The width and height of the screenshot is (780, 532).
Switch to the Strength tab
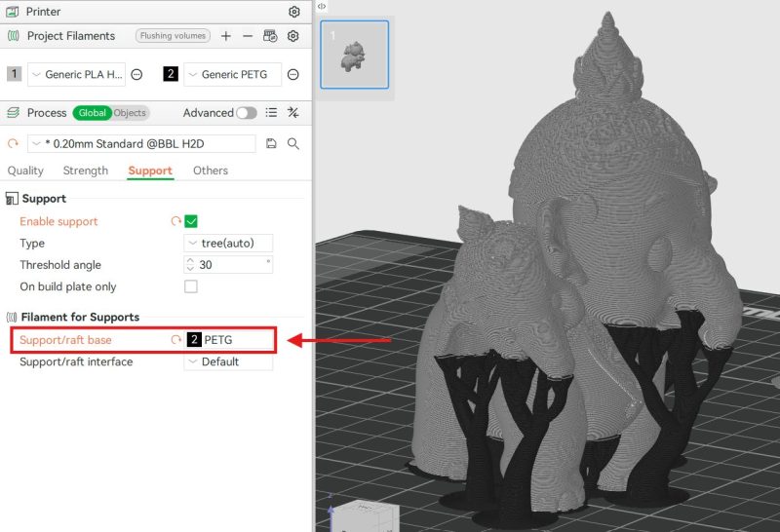click(86, 171)
